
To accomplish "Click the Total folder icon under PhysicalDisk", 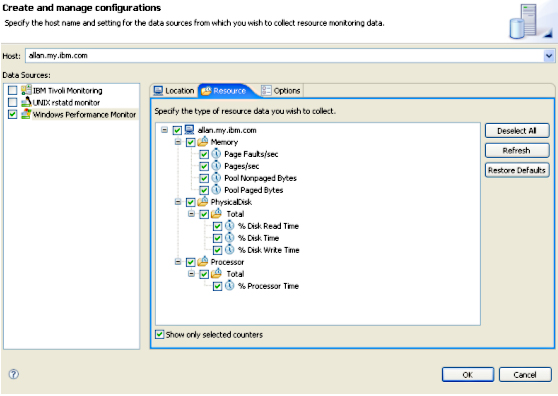I will tap(216, 214).
